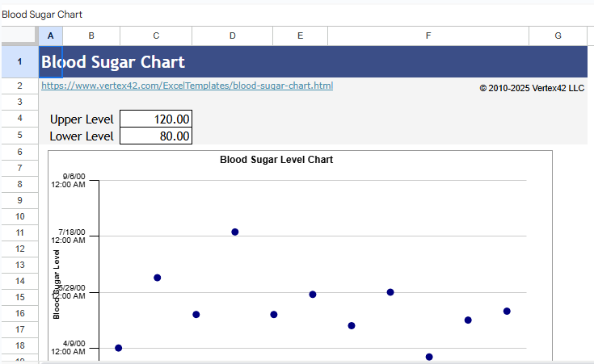The width and height of the screenshot is (594, 364).
Task: Select row 5 header
Action: [x=19, y=135]
